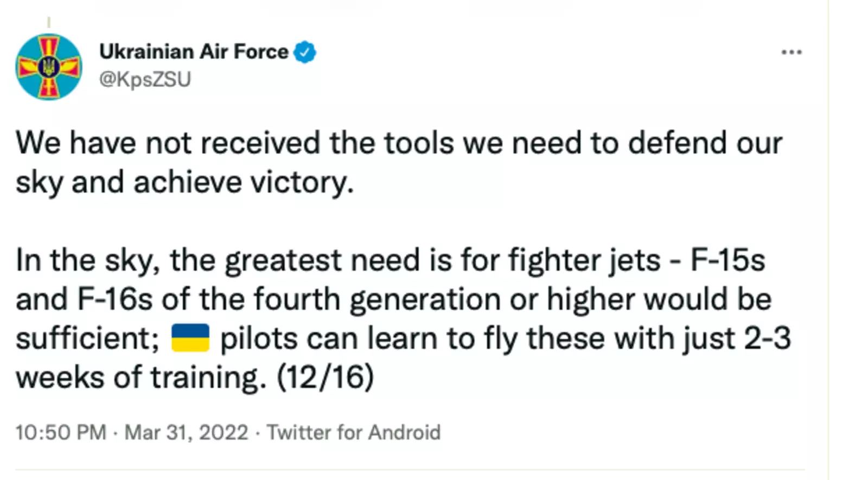Open the Twitter for Android source link
868x480 pixels.
click(x=353, y=433)
